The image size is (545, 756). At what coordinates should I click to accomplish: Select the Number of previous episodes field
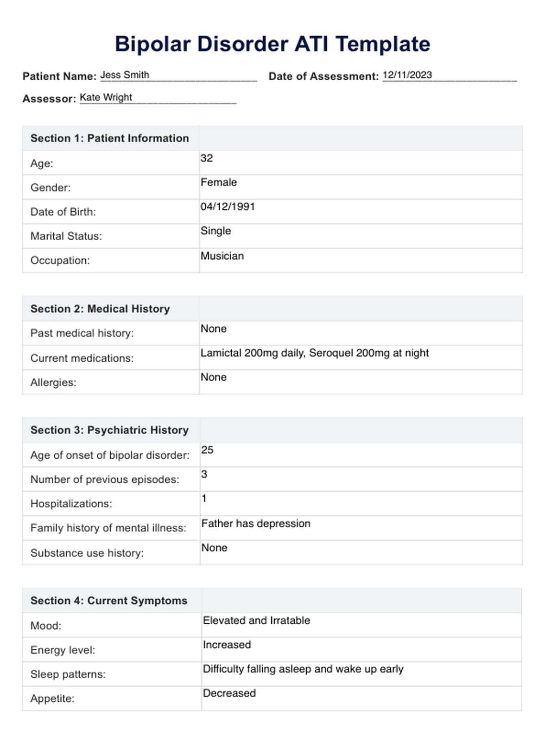[x=361, y=479]
